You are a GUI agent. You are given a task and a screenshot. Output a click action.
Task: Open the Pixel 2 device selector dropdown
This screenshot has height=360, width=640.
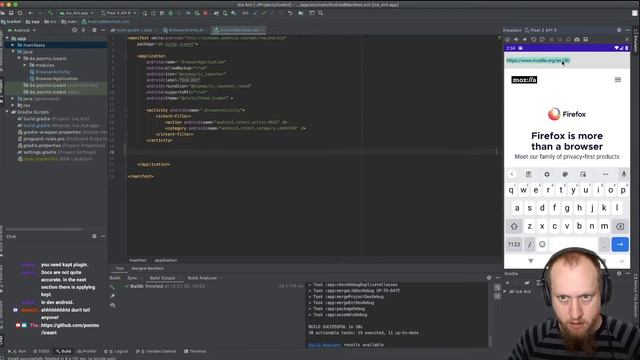[118, 13]
